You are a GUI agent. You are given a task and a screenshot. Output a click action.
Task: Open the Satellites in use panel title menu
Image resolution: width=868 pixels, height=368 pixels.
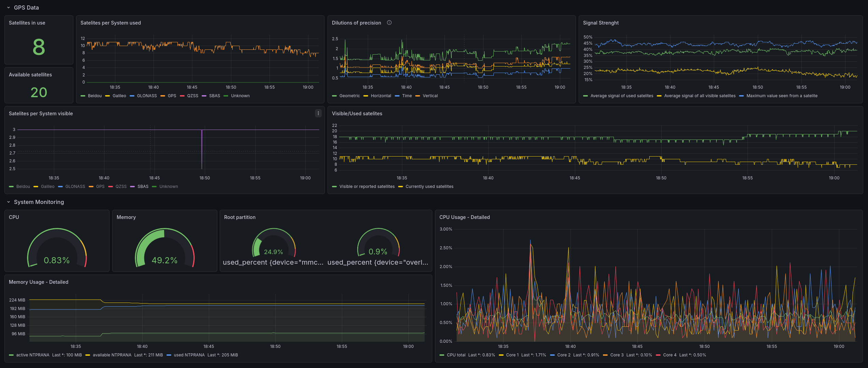tap(27, 23)
